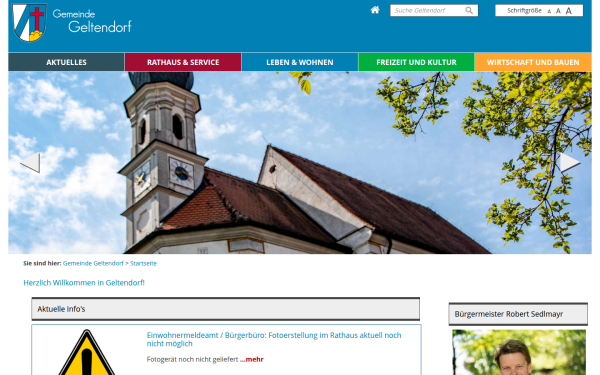Click the Gemeinde Geltendorf site title text
Screen dimensions: 600x375
click(92, 21)
